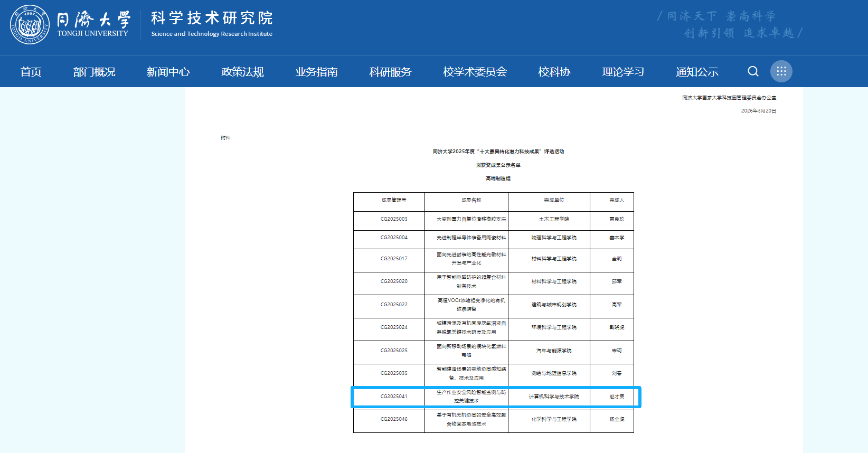The width and height of the screenshot is (868, 453).
Task: Go to 首页 in the navigation bar
Action: pos(31,72)
